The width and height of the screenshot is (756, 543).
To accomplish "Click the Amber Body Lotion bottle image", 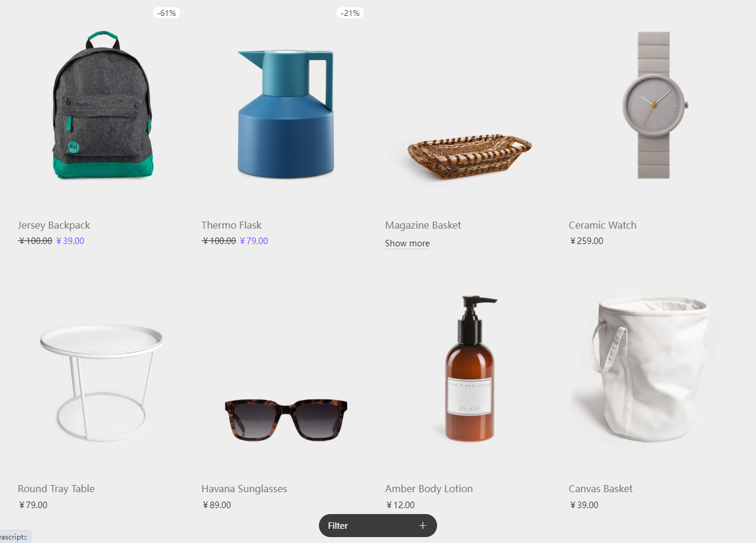I will point(470,369).
